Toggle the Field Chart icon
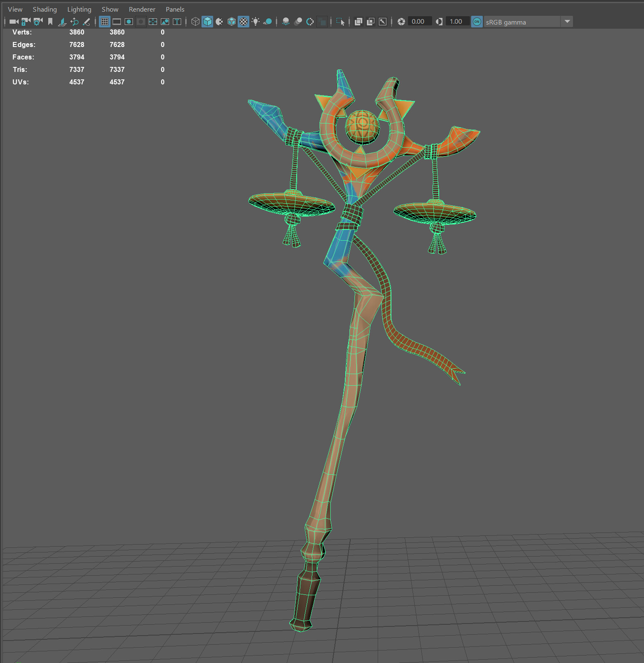 click(153, 22)
